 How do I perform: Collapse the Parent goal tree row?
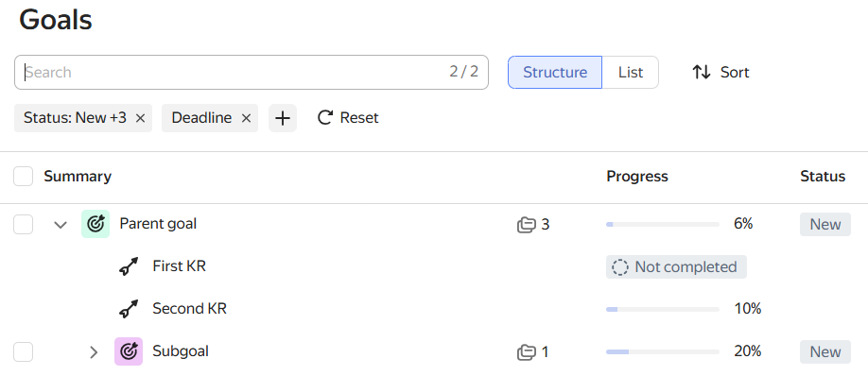(61, 225)
